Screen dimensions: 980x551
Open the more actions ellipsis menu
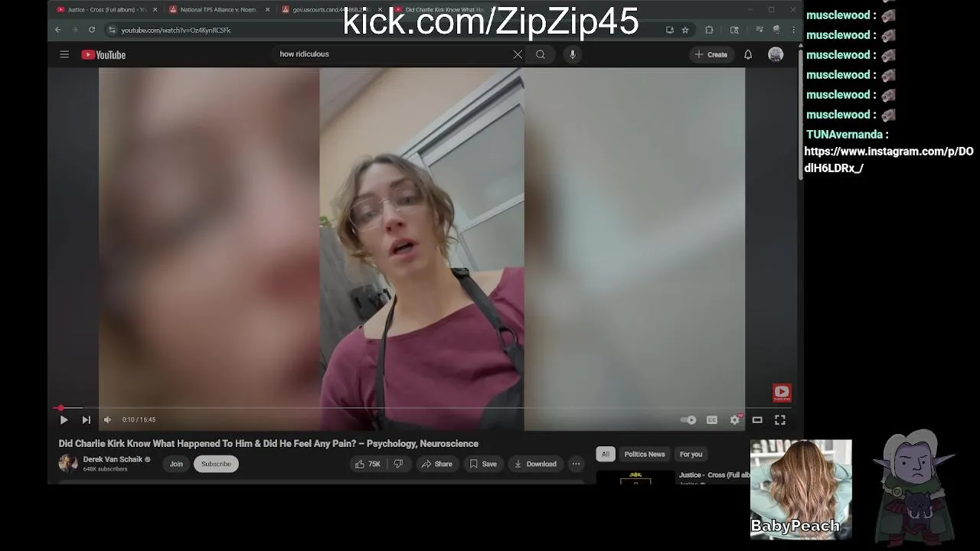tap(576, 464)
